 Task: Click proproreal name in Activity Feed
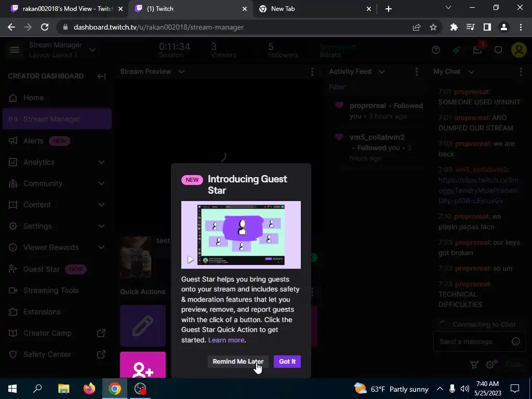coord(368,106)
